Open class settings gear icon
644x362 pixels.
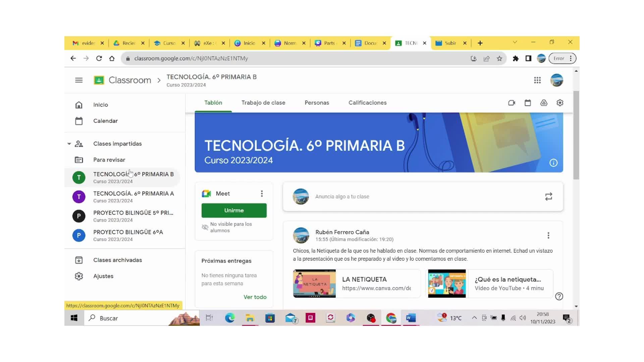(x=560, y=103)
